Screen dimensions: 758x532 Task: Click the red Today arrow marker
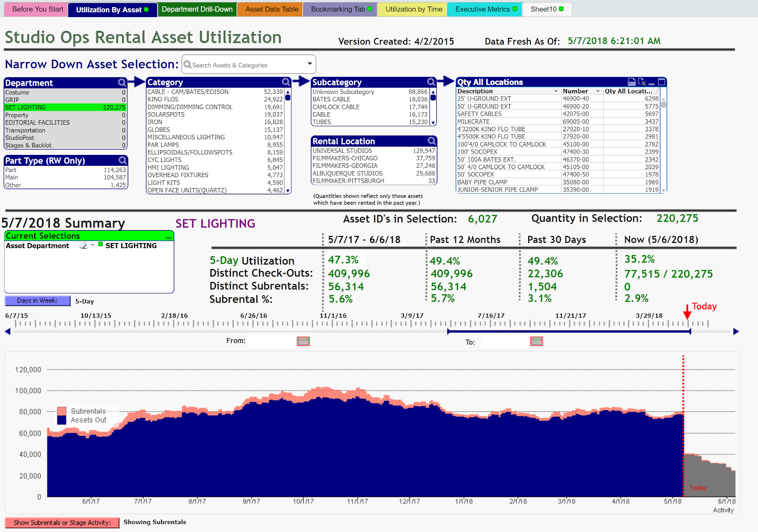point(687,312)
